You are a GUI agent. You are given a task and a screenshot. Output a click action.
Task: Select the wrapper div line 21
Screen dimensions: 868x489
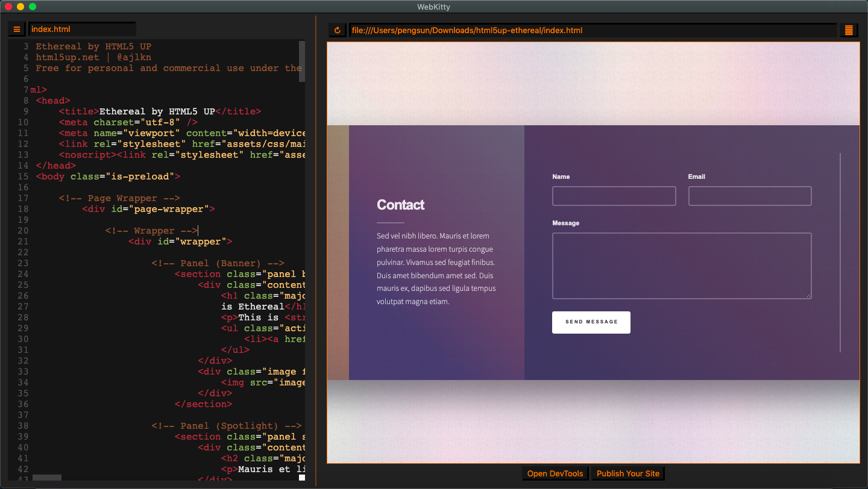[x=180, y=241]
